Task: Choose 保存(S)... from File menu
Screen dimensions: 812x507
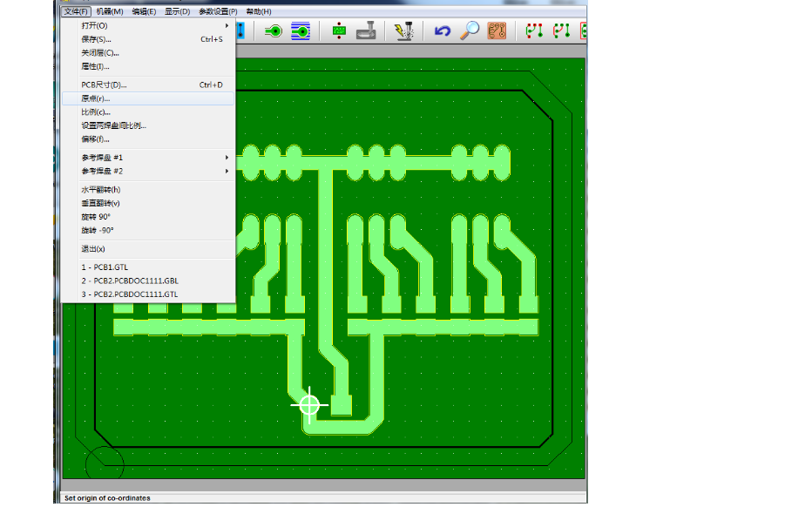Action: (148, 39)
